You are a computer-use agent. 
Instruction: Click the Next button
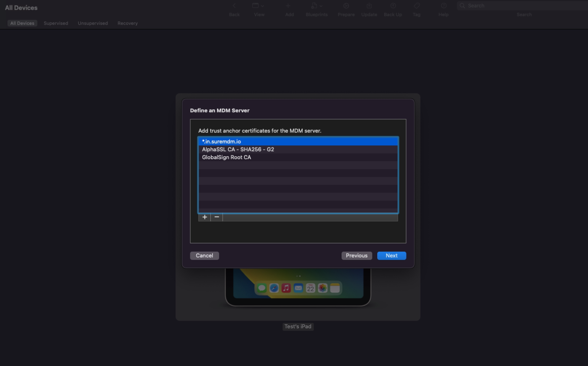[391, 255]
